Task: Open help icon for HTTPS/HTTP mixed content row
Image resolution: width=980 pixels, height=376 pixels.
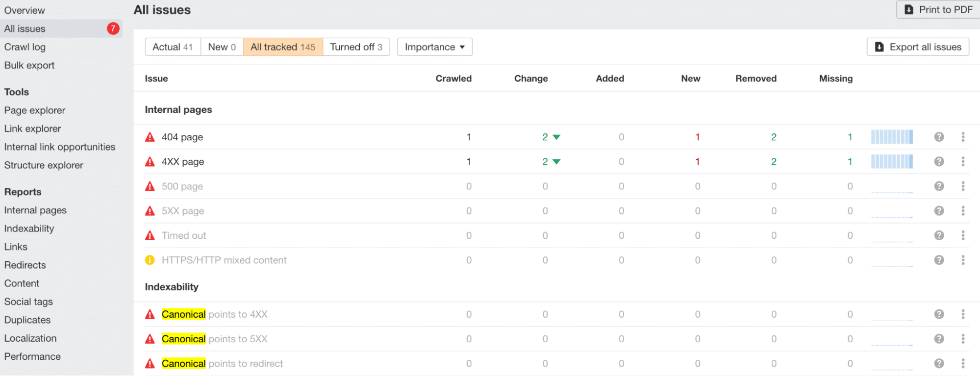Action: 939,260
